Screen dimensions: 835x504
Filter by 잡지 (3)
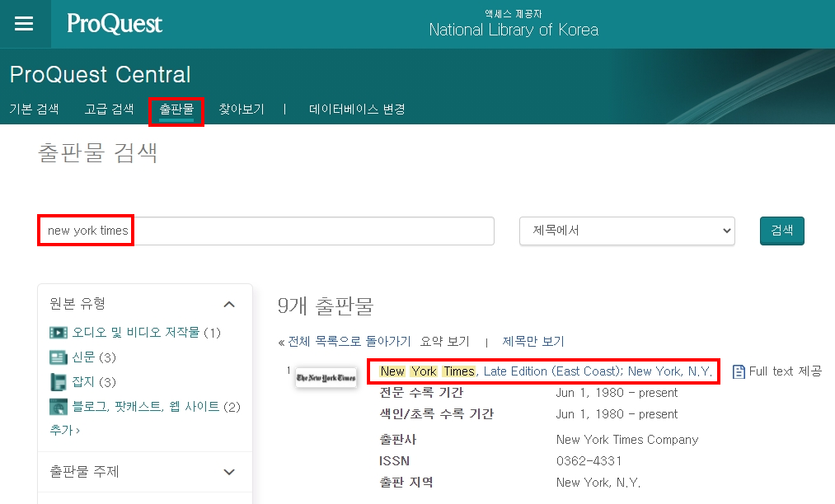coord(94,382)
